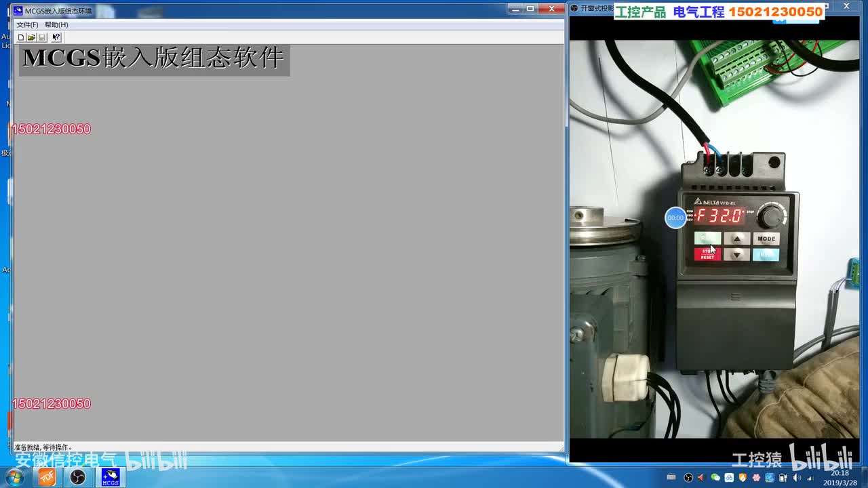This screenshot has height=488, width=868.
Task: Maximize the MCGS嵌入版组态环境 window
Action: pyautogui.click(x=531, y=9)
